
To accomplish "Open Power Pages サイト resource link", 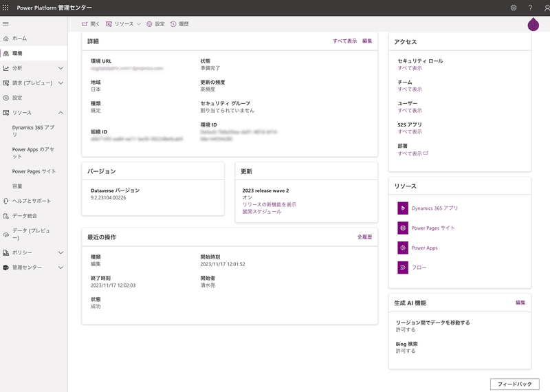I will 433,228.
